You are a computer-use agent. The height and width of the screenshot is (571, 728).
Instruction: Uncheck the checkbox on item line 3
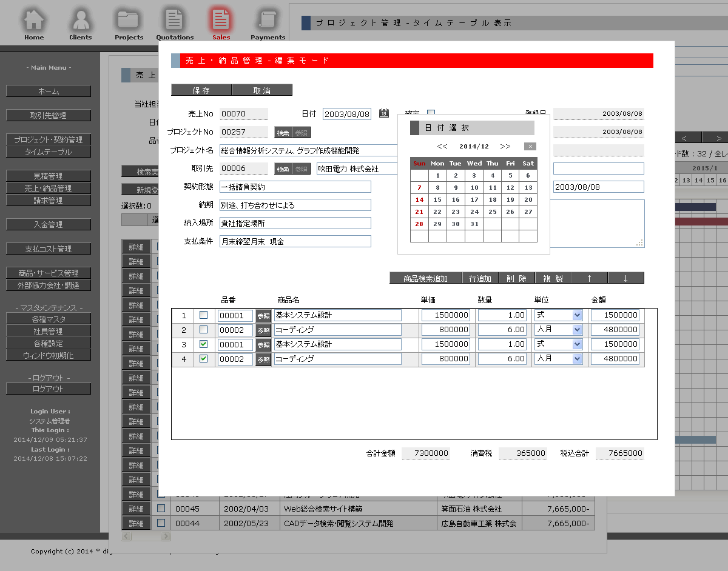click(x=204, y=344)
